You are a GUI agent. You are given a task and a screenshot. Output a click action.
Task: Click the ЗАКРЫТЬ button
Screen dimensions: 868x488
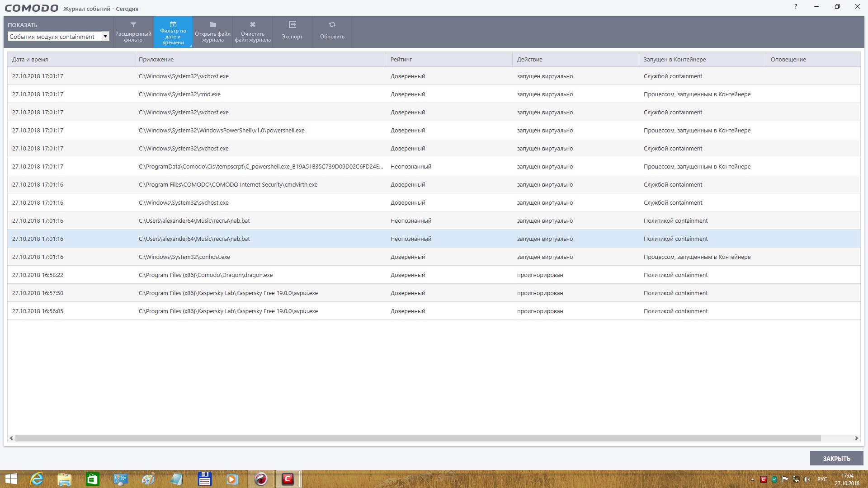(x=836, y=458)
